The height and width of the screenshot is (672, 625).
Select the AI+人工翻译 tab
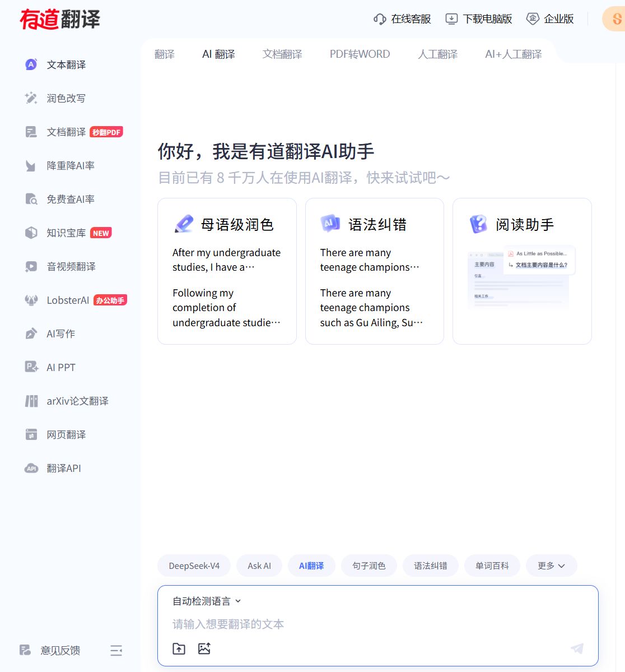pos(513,54)
